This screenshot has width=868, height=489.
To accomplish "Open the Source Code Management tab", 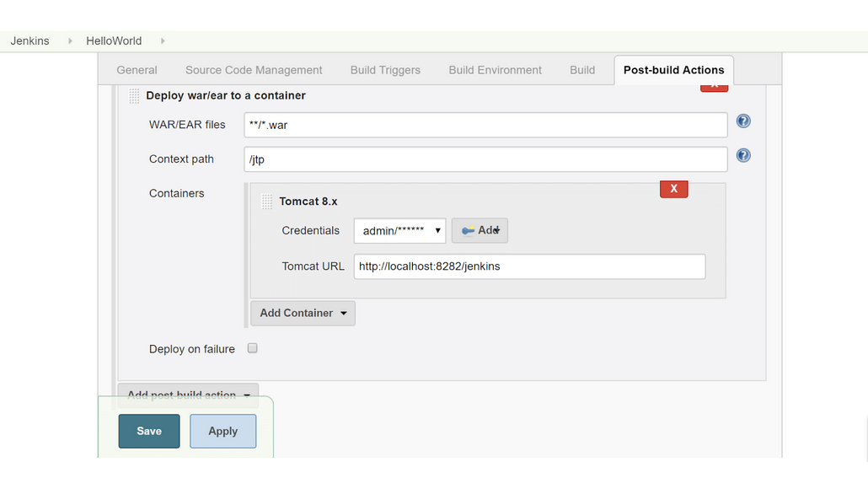I will [254, 70].
